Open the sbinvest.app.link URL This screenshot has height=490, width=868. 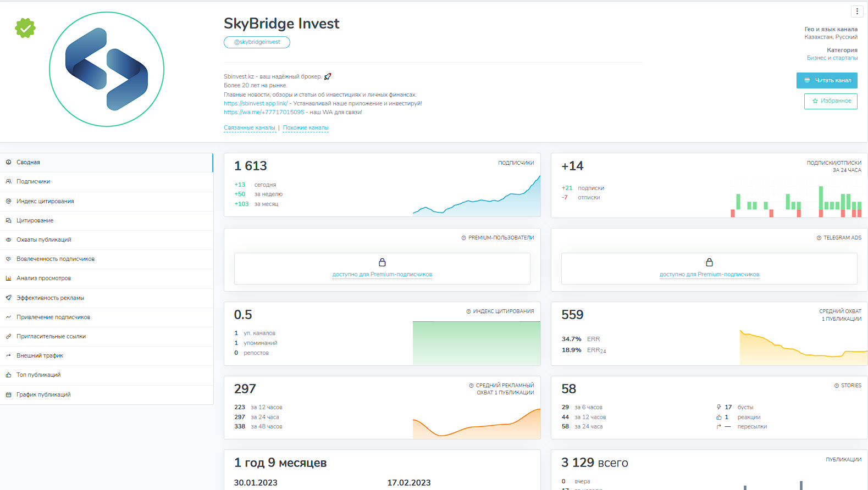[x=256, y=103]
